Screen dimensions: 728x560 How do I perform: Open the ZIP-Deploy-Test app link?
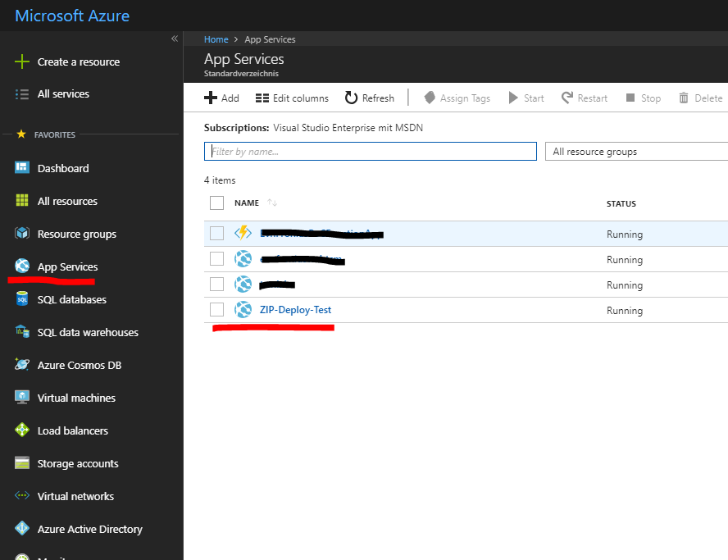coord(295,310)
